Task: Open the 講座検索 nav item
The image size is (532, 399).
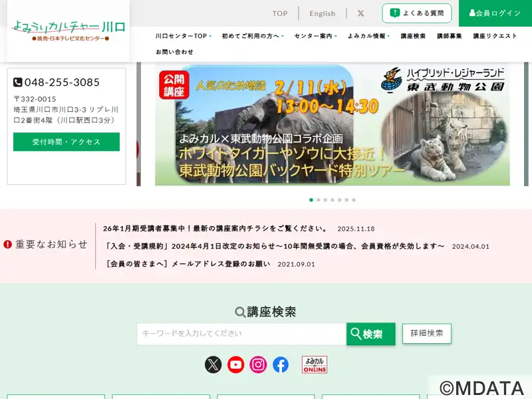Action: point(413,36)
